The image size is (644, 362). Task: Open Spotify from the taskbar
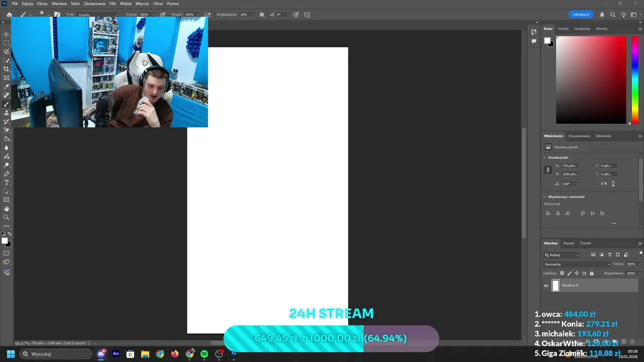tap(204, 354)
